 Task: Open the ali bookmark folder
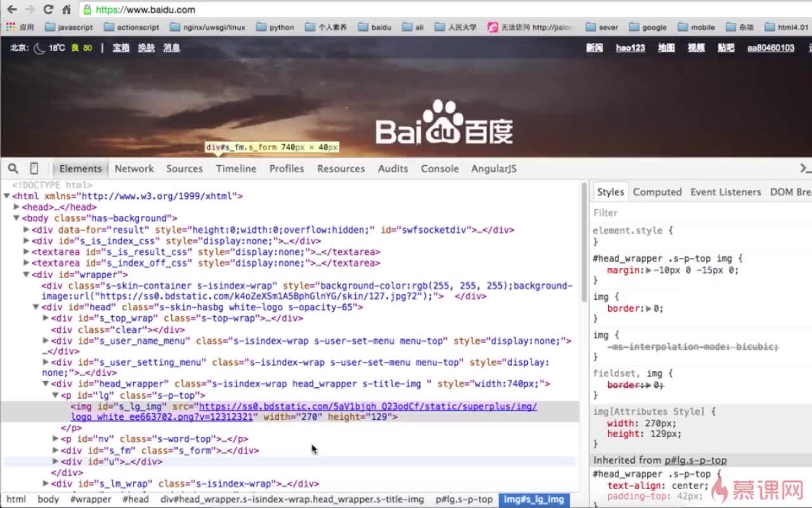[413, 27]
